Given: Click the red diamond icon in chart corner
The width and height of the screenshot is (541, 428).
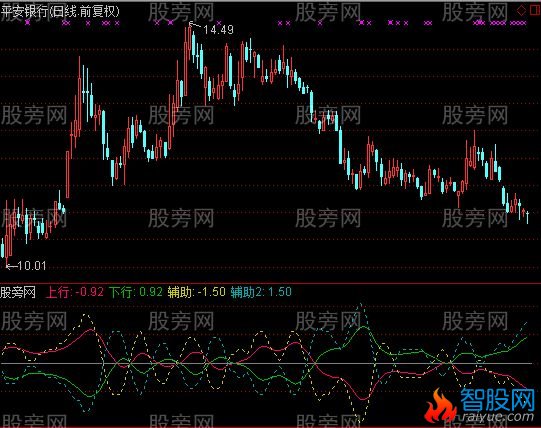Looking at the screenshot, I should pos(521,10).
